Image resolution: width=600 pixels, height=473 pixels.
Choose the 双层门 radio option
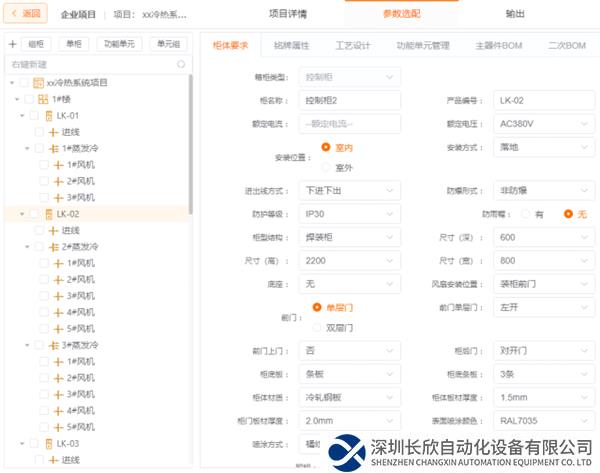(318, 327)
